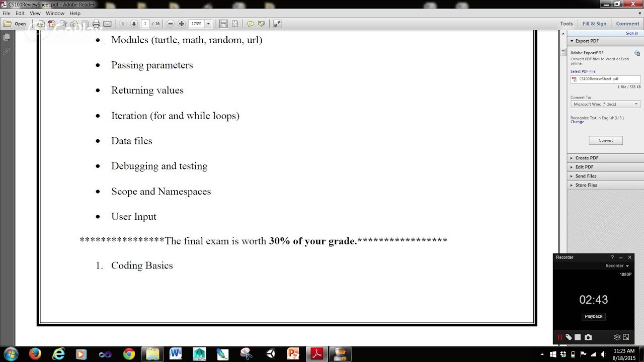Open the Fill & Sign pane
644x362 pixels.
(x=595, y=24)
